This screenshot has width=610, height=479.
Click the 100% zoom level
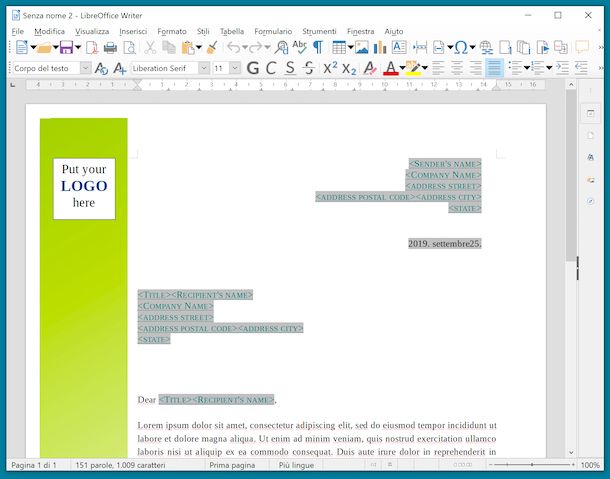[x=590, y=465]
